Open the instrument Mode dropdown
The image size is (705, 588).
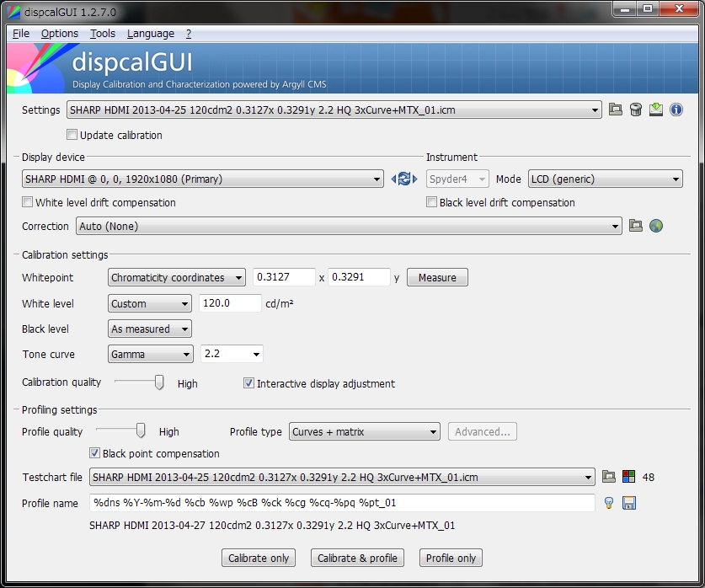click(605, 179)
